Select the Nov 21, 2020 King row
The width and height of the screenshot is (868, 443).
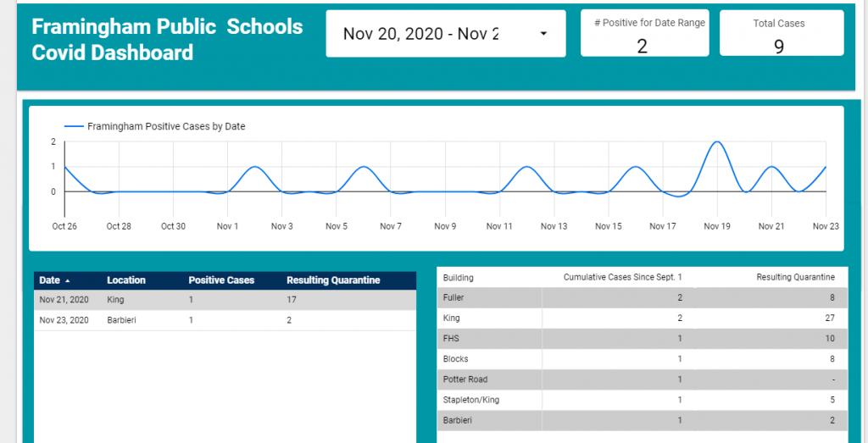(225, 300)
